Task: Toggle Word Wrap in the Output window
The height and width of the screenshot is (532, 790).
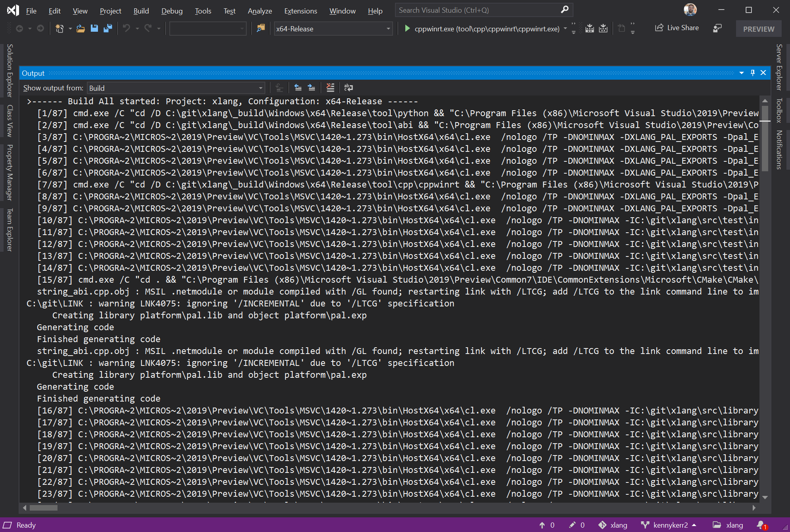Action: pos(349,88)
